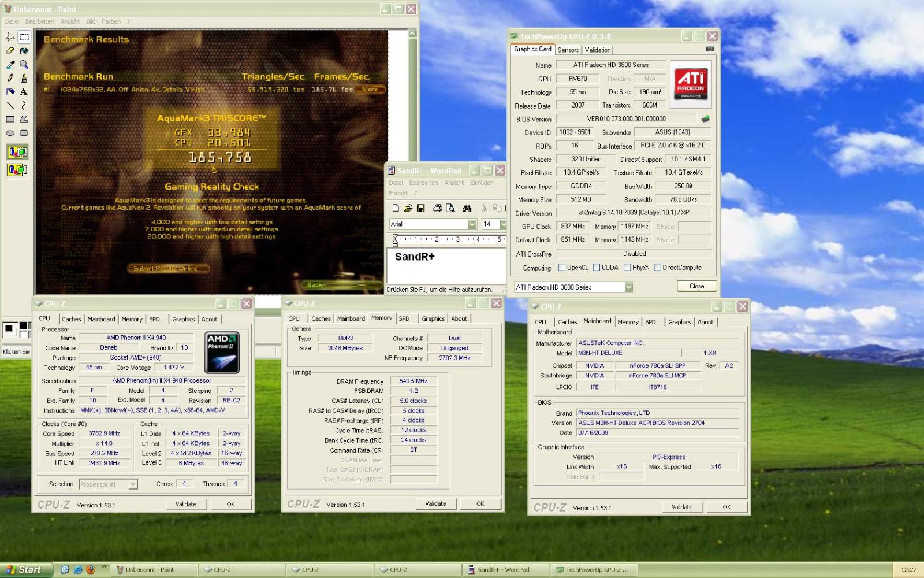Image resolution: width=924 pixels, height=578 pixels.
Task: Click the Save floppy icon in WordPad
Action: click(x=420, y=208)
